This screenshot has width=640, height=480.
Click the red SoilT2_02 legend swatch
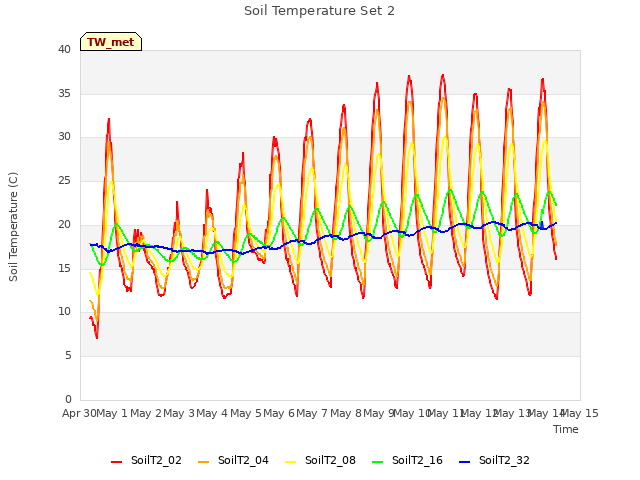[117, 462]
